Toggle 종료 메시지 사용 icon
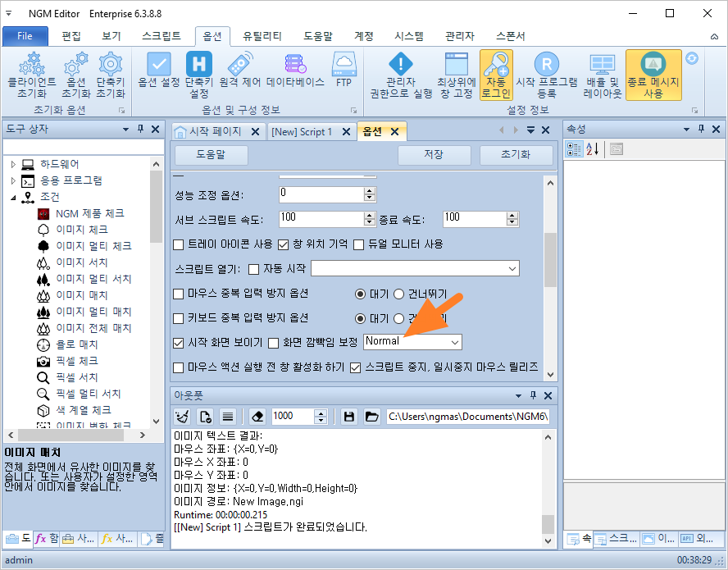The height and width of the screenshot is (570, 728). (653, 75)
